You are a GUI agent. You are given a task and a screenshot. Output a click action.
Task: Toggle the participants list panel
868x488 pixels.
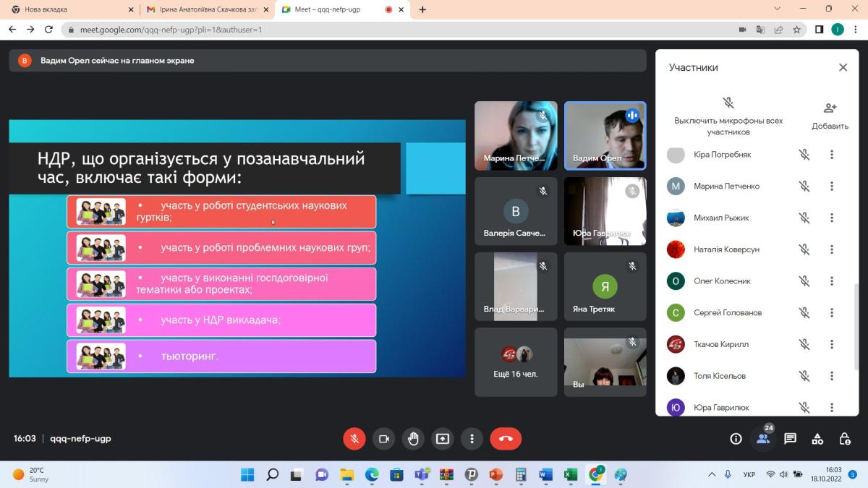(762, 438)
